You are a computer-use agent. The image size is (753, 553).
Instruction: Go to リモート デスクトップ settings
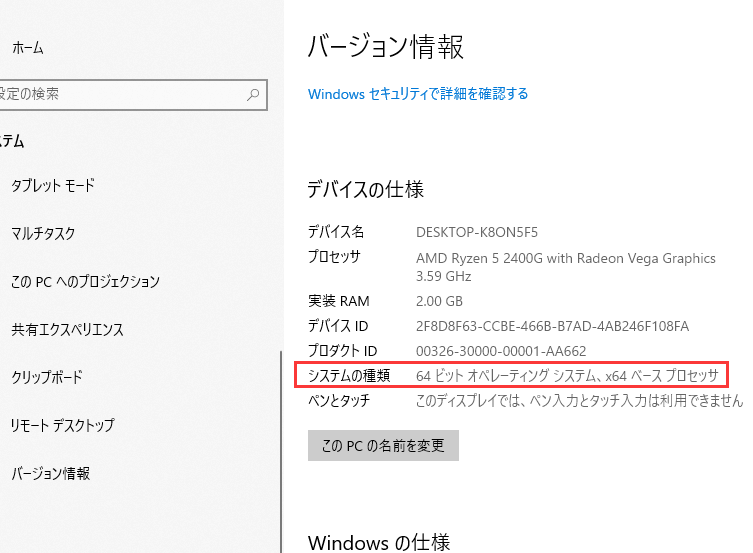62,426
